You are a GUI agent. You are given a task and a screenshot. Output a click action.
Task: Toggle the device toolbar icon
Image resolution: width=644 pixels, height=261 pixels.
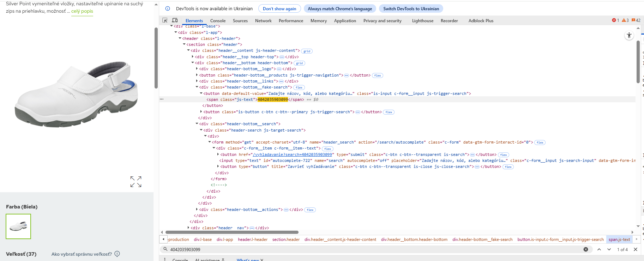click(x=175, y=20)
